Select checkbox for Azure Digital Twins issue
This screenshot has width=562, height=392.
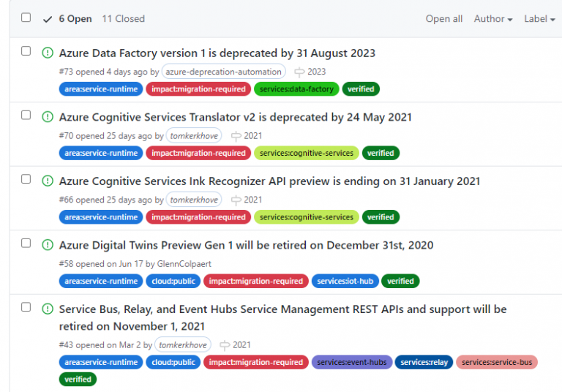(26, 244)
